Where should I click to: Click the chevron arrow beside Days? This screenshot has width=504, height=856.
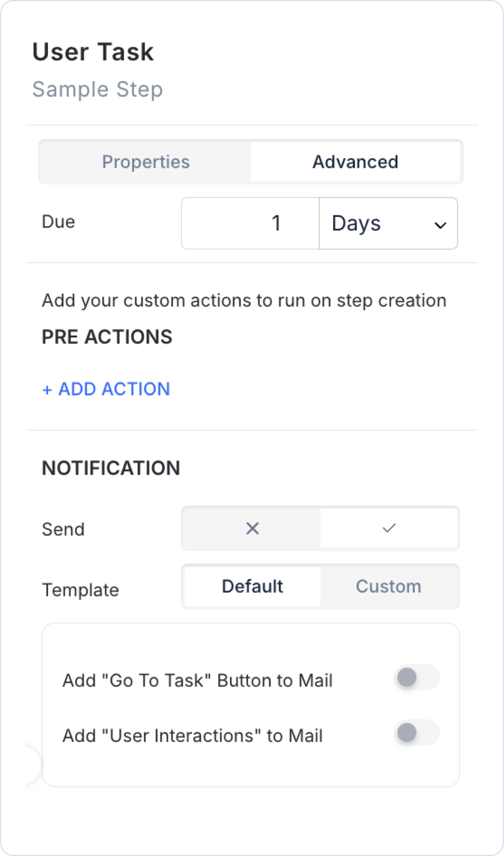(x=440, y=225)
